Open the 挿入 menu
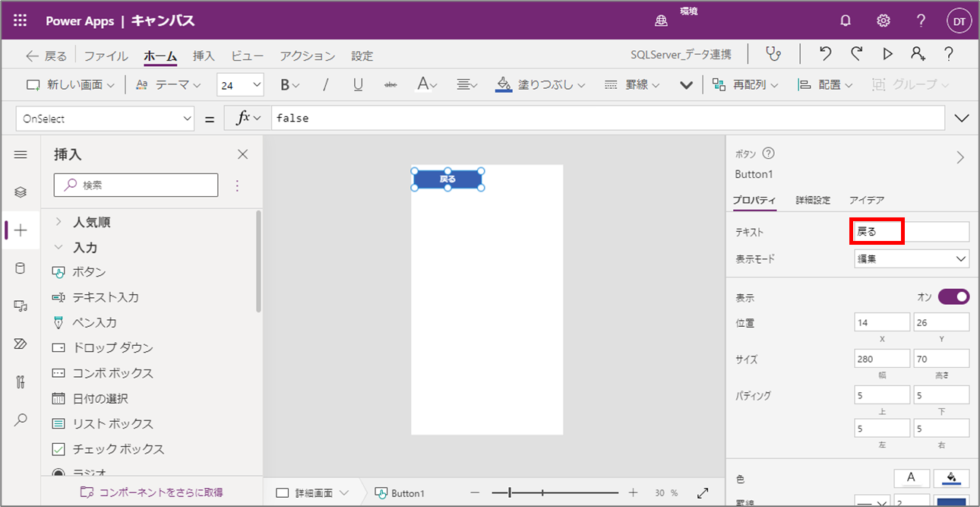 point(204,55)
